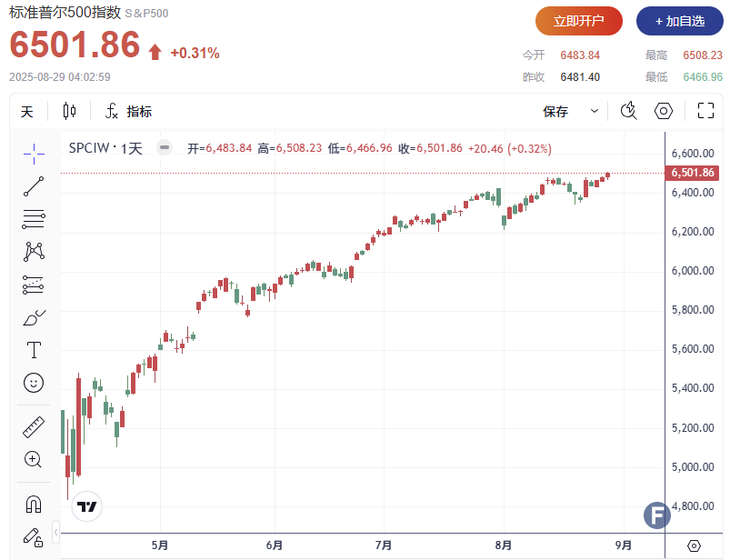Select the trend line drawing tool
730x560 pixels.
34,186
